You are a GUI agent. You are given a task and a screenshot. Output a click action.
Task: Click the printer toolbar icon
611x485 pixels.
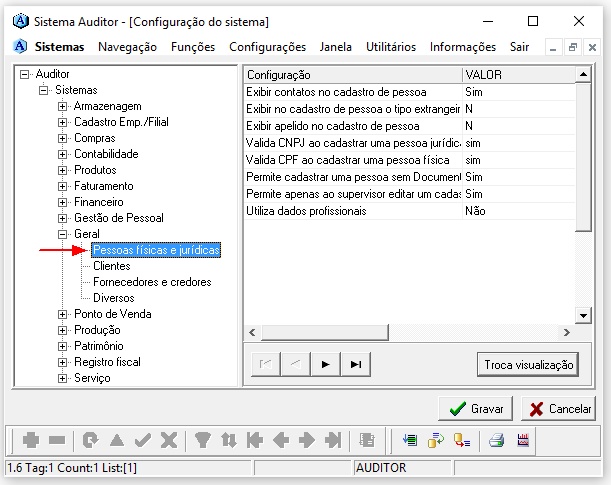click(496, 440)
